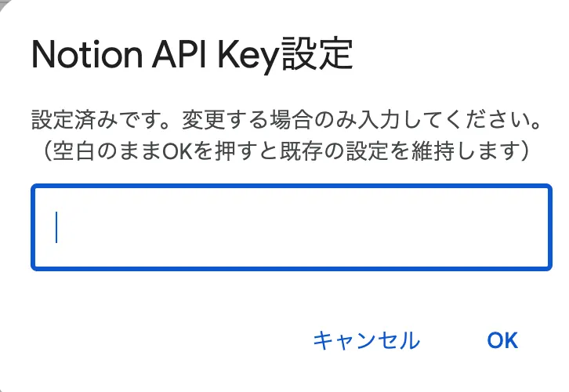
Task: Select the API key entry box
Action: (290, 227)
